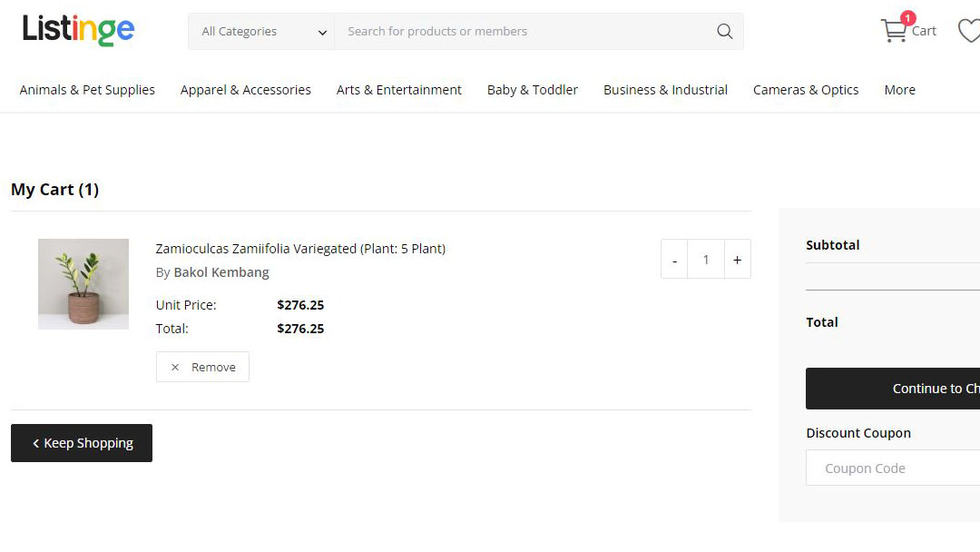Viewport: 980px width, 552px height.
Task: Select Arts & Entertainment category
Action: tap(398, 90)
